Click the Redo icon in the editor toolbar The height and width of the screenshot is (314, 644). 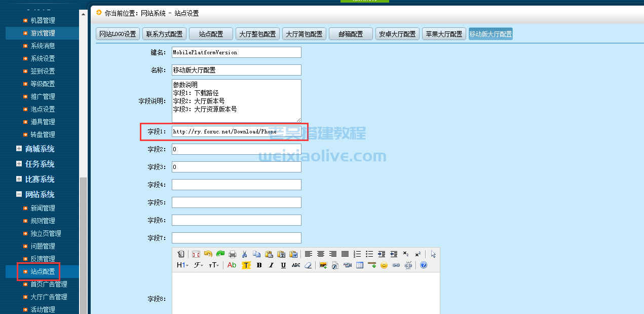(220, 255)
